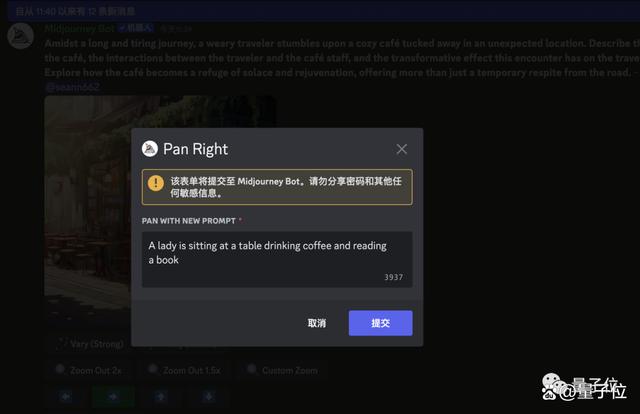The height and width of the screenshot is (414, 640).
Task: Click the Pan Right dialog title
Action: point(196,149)
